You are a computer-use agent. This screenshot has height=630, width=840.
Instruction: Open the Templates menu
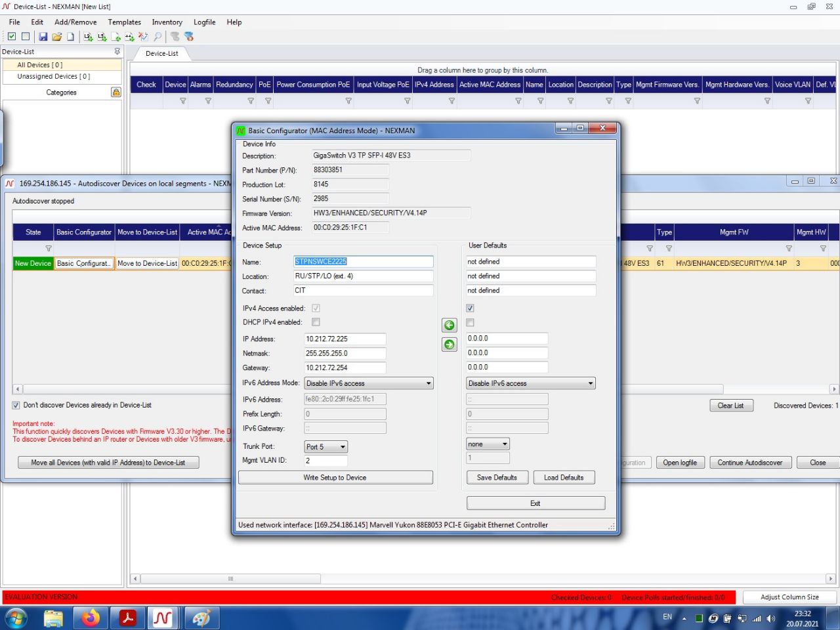[x=125, y=22]
